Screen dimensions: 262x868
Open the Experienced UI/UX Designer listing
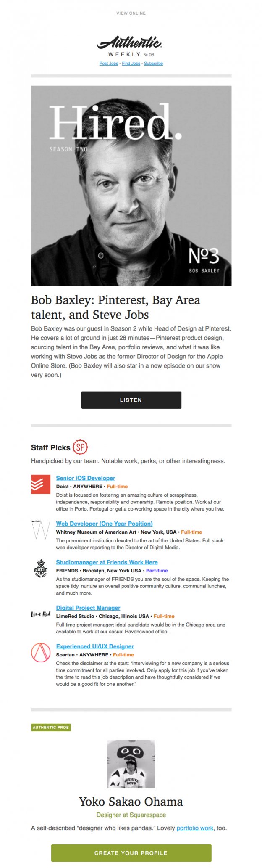[95, 646]
